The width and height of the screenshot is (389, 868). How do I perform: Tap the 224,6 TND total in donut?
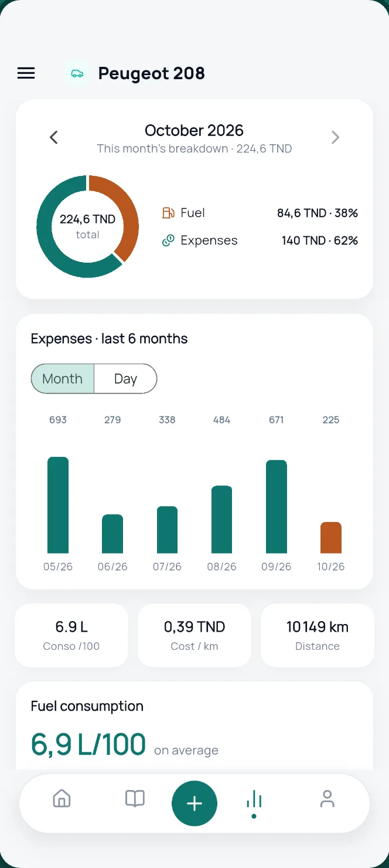tap(87, 219)
